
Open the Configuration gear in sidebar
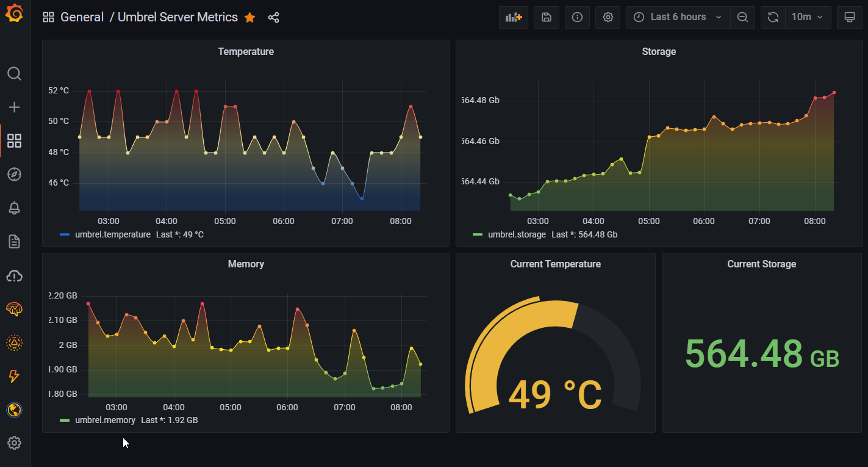point(15,443)
